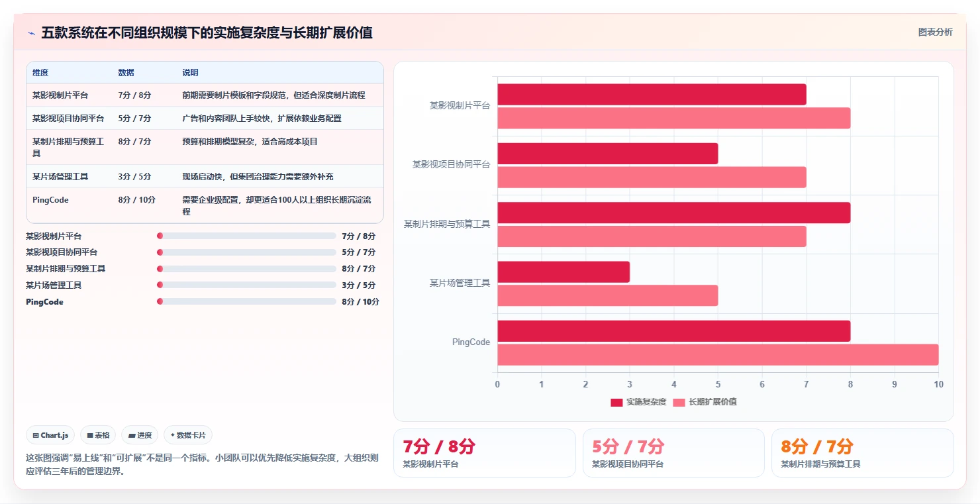Click description starting 前期需要制片模板
Viewport: 980px width, 504px height.
(273, 95)
